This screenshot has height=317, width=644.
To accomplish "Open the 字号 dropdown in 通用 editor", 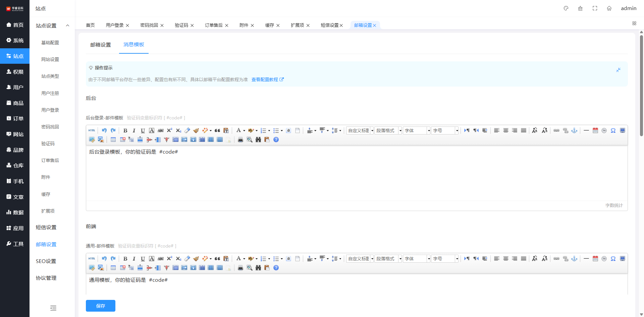I will (x=445, y=259).
